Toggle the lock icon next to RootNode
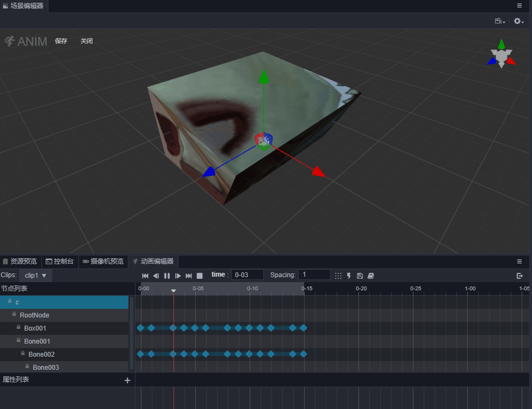This screenshot has width=532, height=409. [14, 315]
